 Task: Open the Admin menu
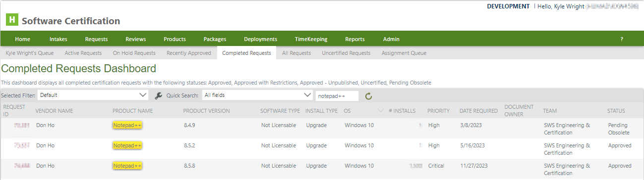(391, 39)
